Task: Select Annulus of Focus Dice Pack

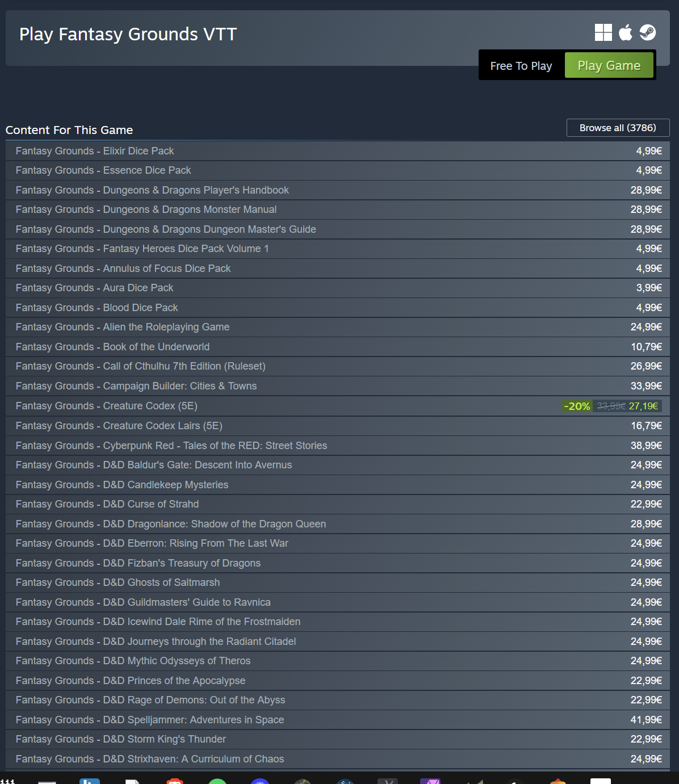Action: (338, 269)
